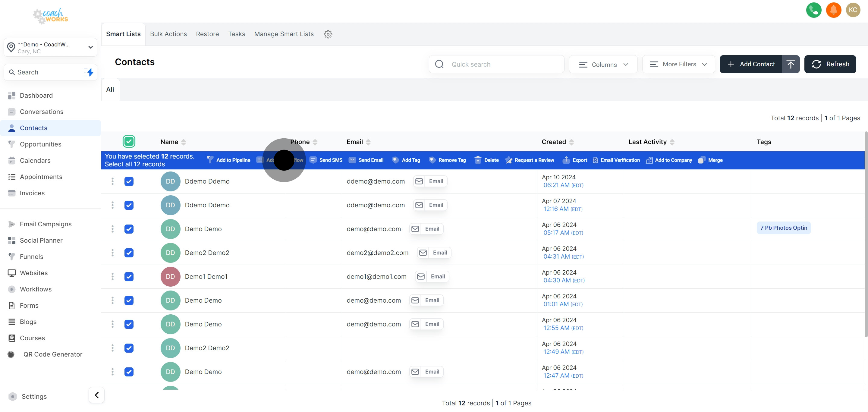Collapse the sidebar with the chevron arrow
The image size is (868, 412).
pos(97,395)
